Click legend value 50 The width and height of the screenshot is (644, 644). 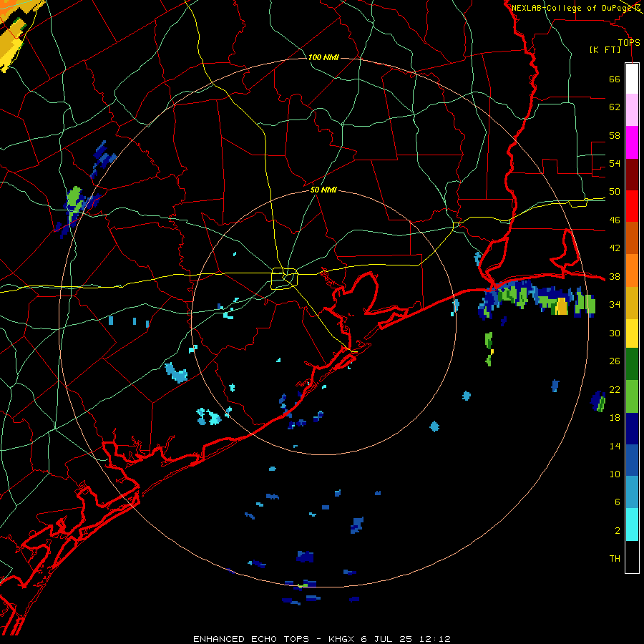pyautogui.click(x=615, y=192)
